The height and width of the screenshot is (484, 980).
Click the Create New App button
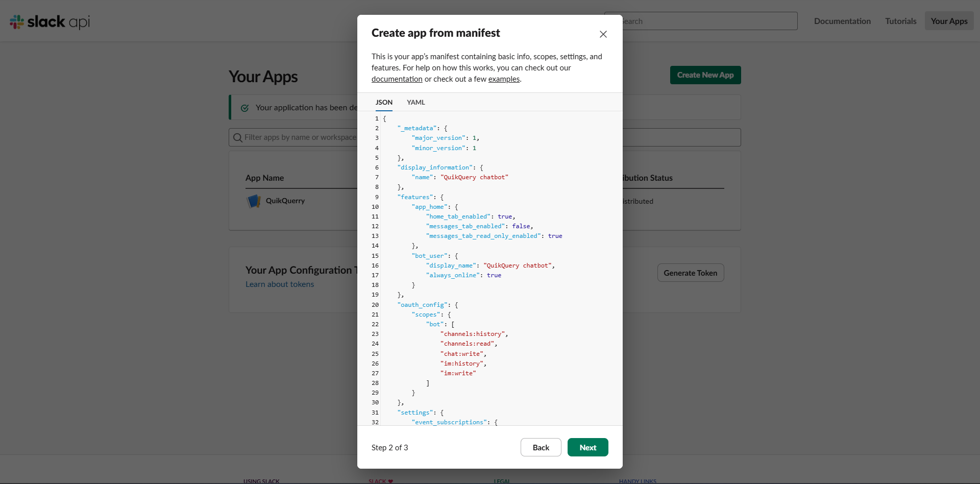click(705, 75)
